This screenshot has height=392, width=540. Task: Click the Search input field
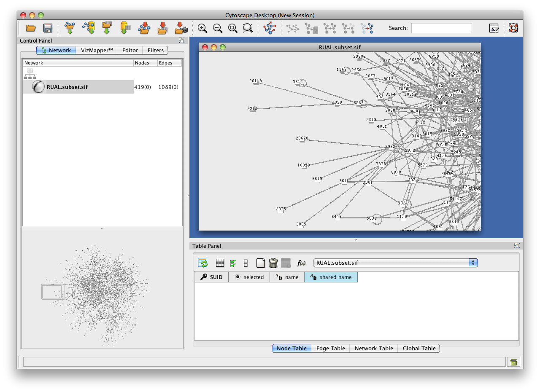(441, 28)
